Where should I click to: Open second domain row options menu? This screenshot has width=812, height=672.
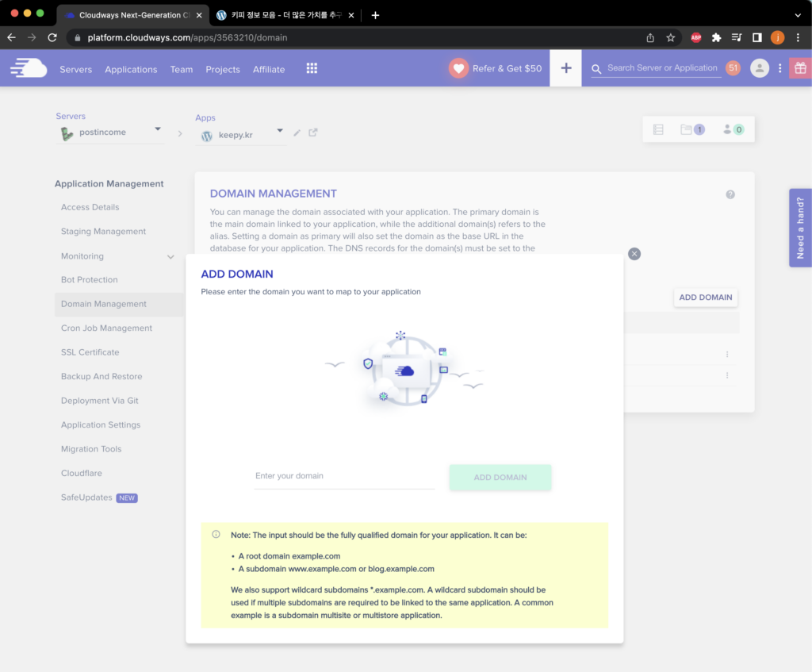[x=727, y=375]
